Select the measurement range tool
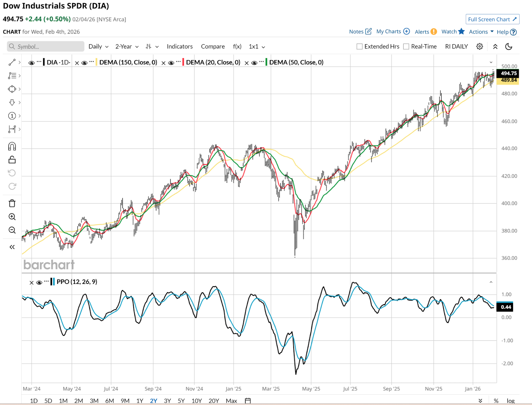532x405 pixels. coord(12,129)
